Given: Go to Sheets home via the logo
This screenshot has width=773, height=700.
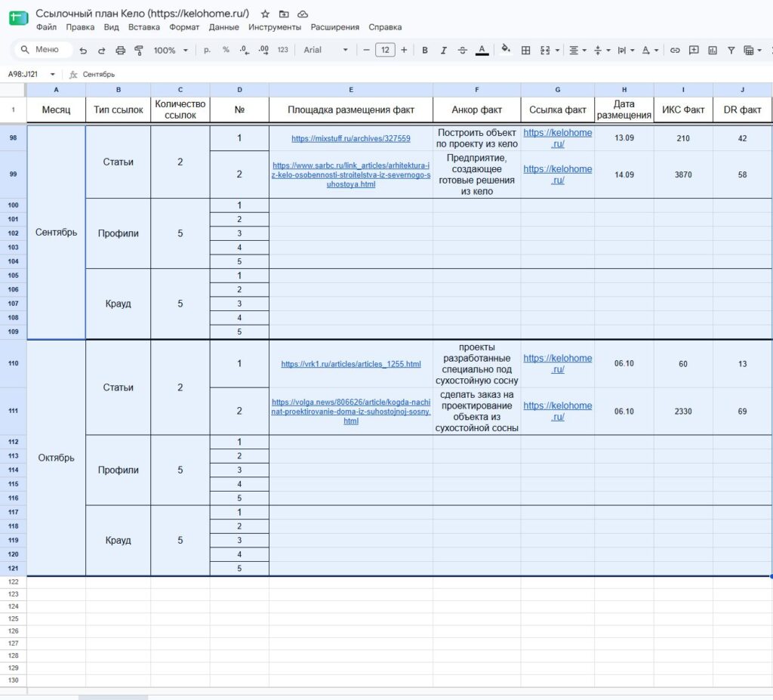Looking at the screenshot, I should (19, 19).
